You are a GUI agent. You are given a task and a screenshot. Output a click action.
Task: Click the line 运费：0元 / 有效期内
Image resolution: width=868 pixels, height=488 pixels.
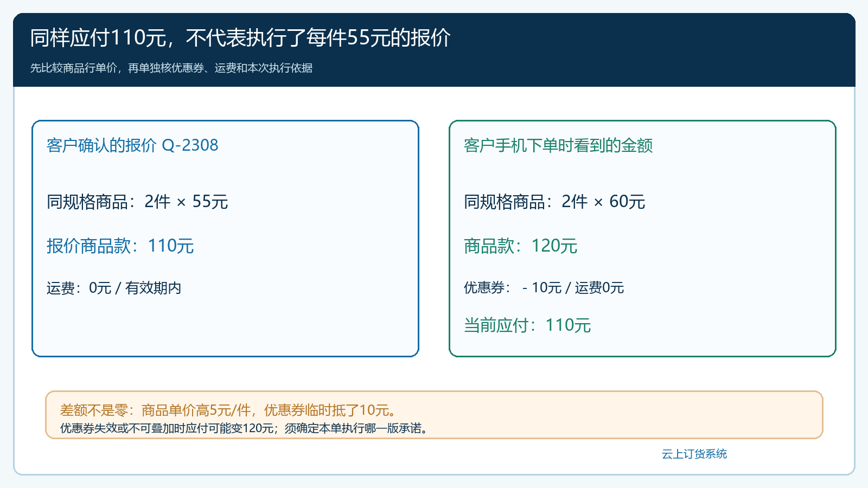tap(114, 288)
